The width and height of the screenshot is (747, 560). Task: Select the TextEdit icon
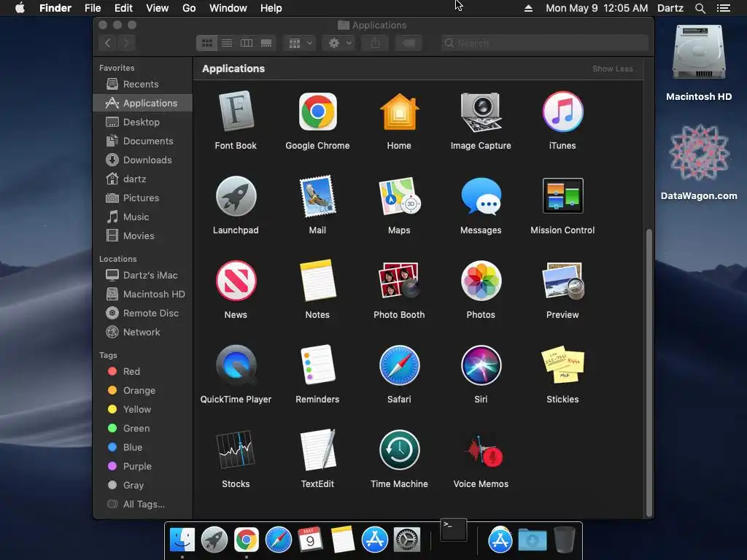click(x=318, y=450)
